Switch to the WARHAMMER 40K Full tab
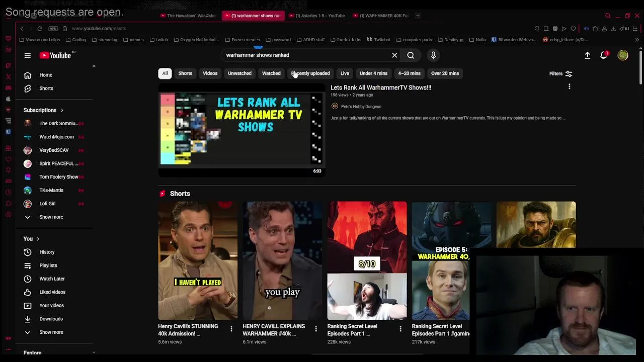The image size is (644, 362). pyautogui.click(x=381, y=16)
